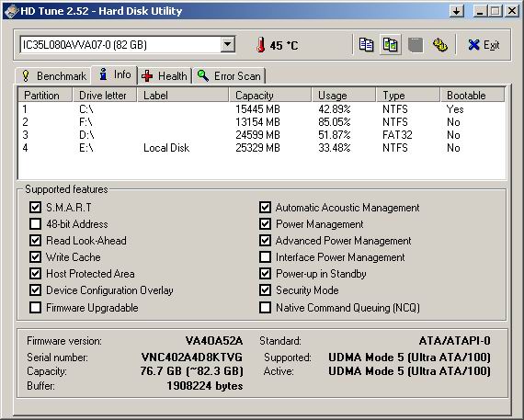Click the copy screenshot toolbar icon
This screenshot has height=420, width=524.
coord(390,45)
